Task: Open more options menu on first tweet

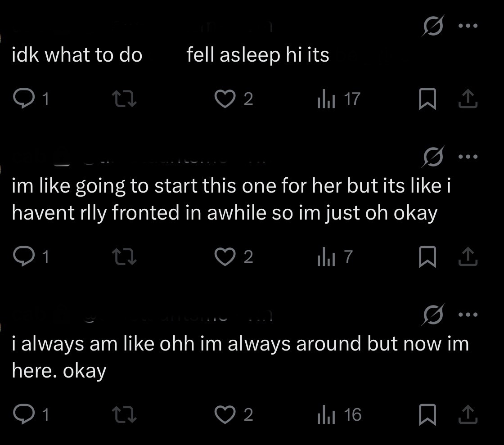Action: click(468, 26)
